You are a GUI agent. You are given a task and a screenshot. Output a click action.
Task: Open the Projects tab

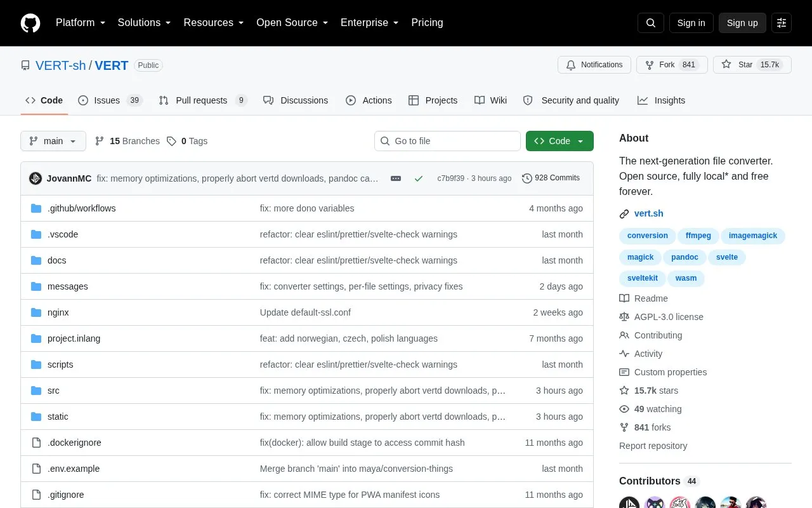(433, 100)
